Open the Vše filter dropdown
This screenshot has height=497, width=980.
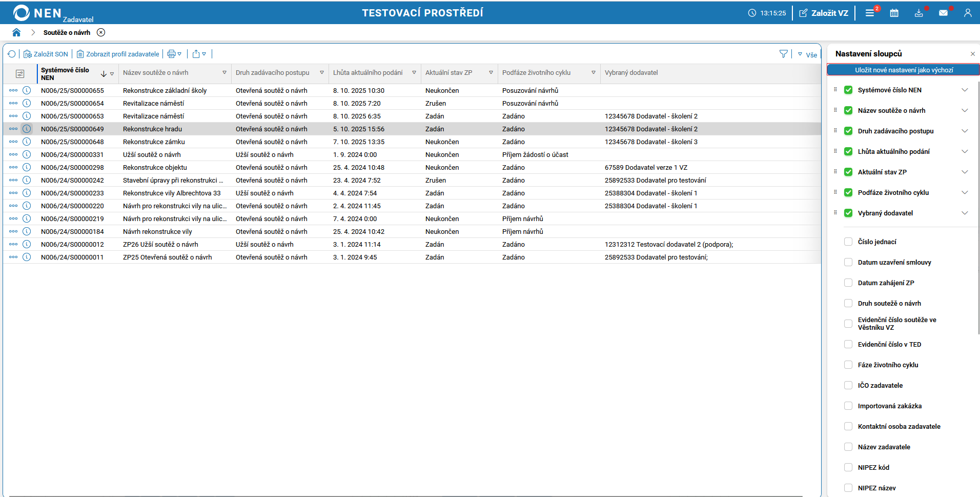click(807, 54)
